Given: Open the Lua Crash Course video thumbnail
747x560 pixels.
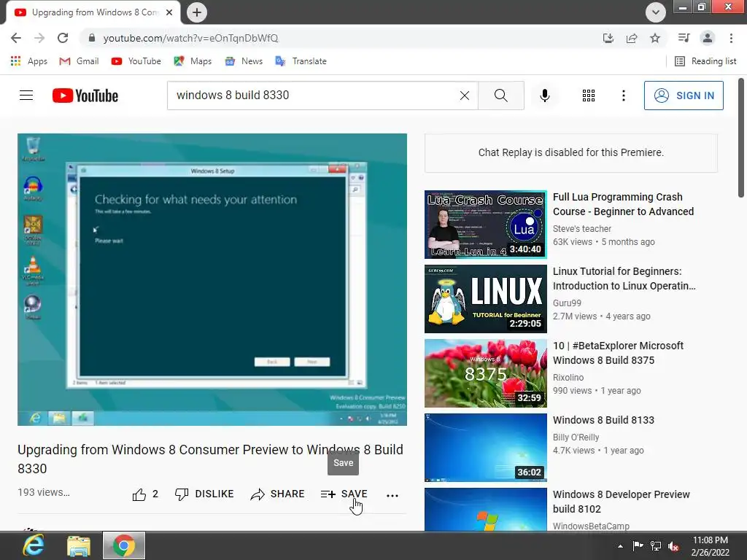Looking at the screenshot, I should pos(485,225).
